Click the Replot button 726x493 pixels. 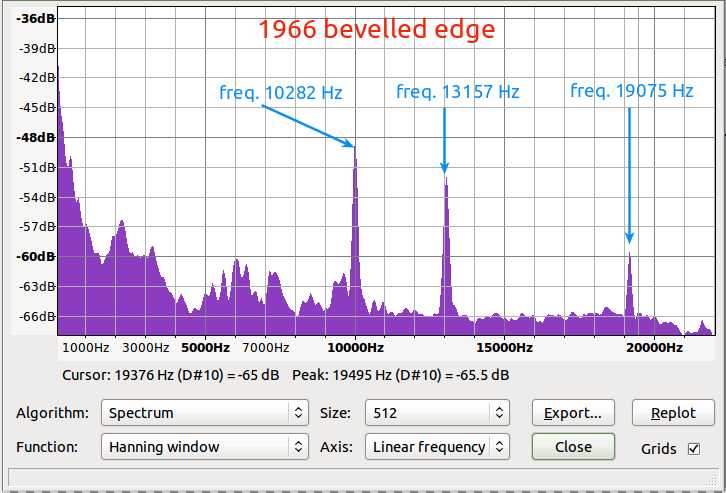pos(673,412)
